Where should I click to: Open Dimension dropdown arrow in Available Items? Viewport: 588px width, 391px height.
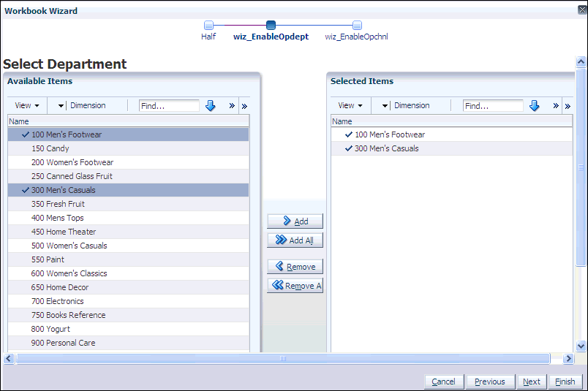click(61, 106)
